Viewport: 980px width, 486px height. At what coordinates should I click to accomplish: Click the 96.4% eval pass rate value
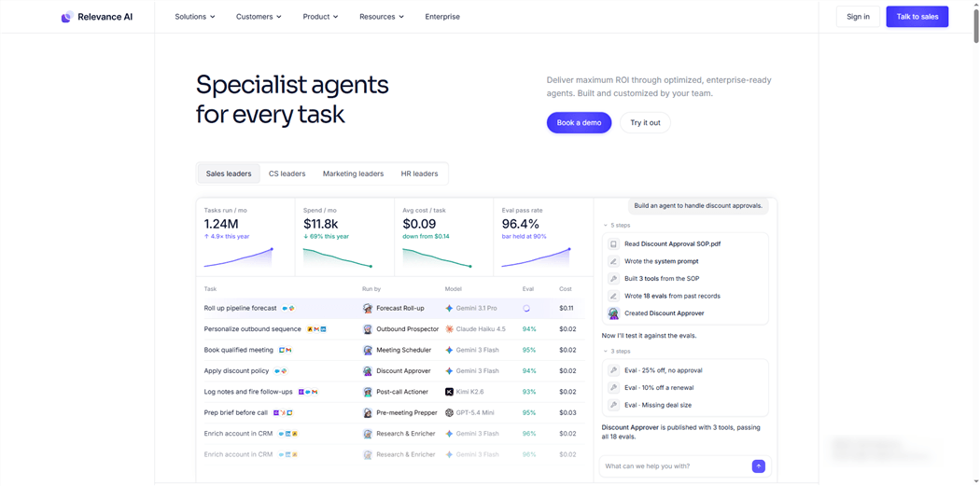(x=520, y=224)
